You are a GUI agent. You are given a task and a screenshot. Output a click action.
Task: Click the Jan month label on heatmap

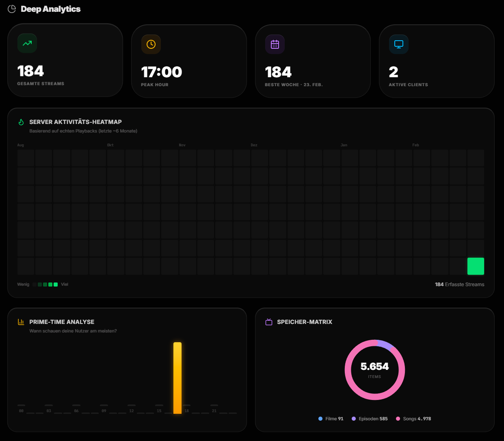point(344,145)
